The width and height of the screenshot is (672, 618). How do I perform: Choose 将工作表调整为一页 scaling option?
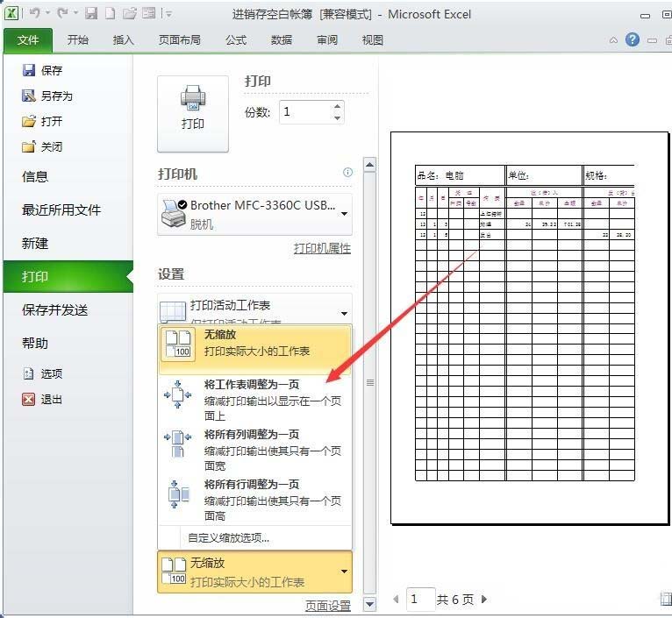point(255,400)
